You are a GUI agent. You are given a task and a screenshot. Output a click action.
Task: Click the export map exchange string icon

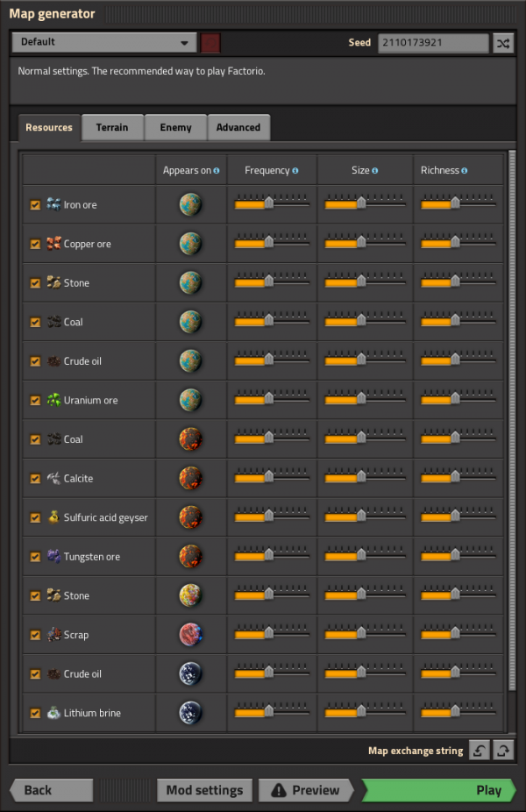503,751
